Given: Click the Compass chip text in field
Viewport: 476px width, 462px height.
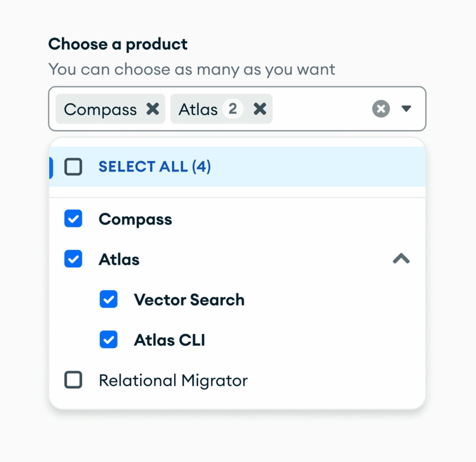Looking at the screenshot, I should pyautogui.click(x=100, y=109).
